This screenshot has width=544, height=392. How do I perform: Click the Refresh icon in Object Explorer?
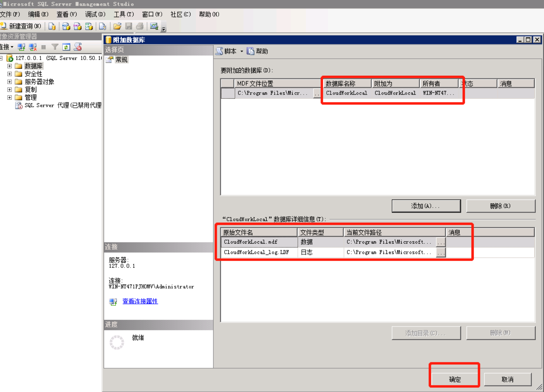(x=66, y=47)
